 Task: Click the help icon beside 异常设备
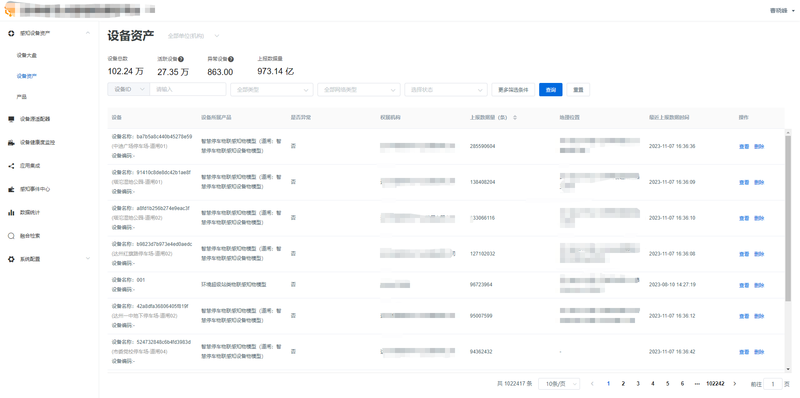[x=231, y=59]
